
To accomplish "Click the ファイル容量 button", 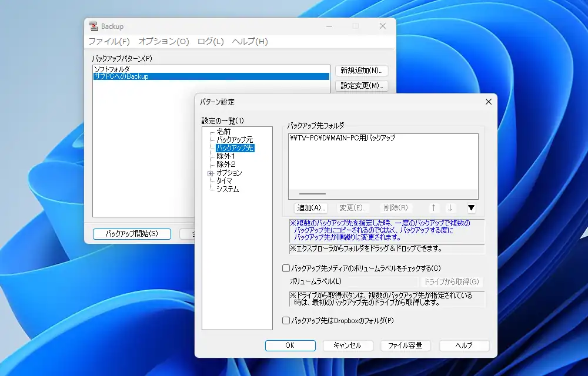I will point(405,345).
